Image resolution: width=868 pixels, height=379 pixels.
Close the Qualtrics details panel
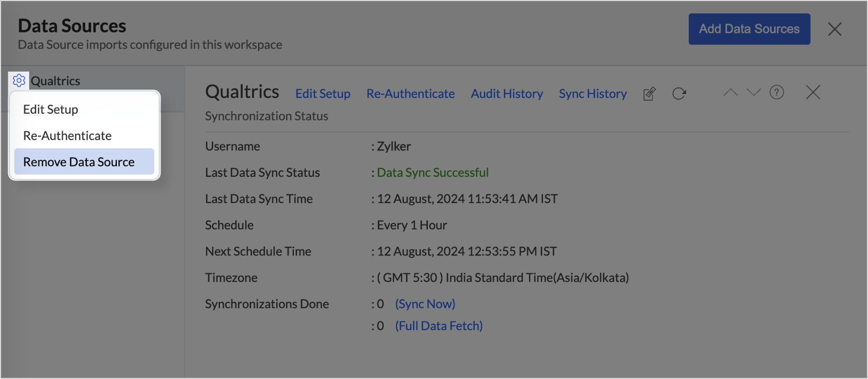[813, 93]
